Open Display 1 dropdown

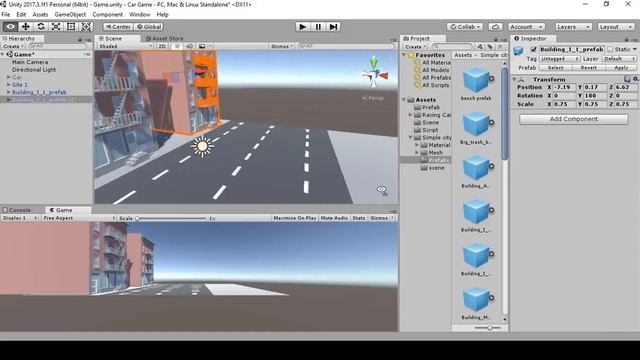pyautogui.click(x=20, y=218)
